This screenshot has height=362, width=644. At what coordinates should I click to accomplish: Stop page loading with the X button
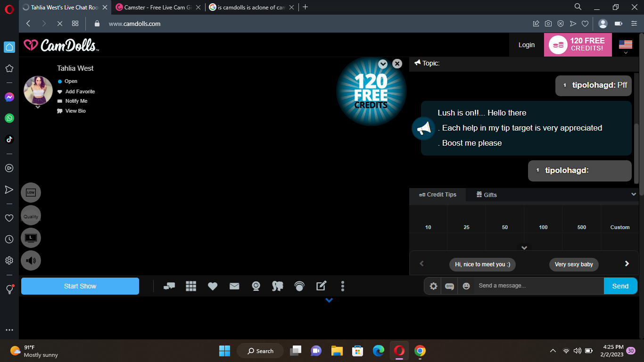click(x=59, y=24)
